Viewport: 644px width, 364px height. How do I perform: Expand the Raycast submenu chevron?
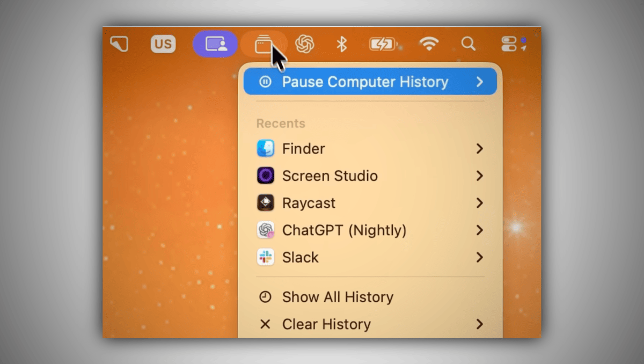[x=480, y=203]
